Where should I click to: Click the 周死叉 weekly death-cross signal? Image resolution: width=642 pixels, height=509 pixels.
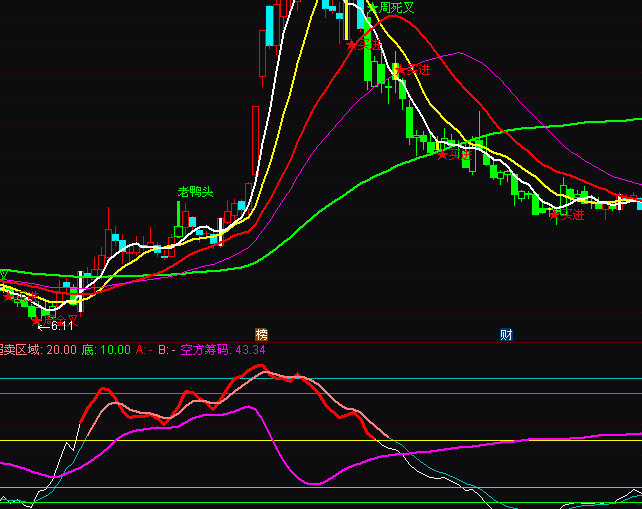point(391,8)
